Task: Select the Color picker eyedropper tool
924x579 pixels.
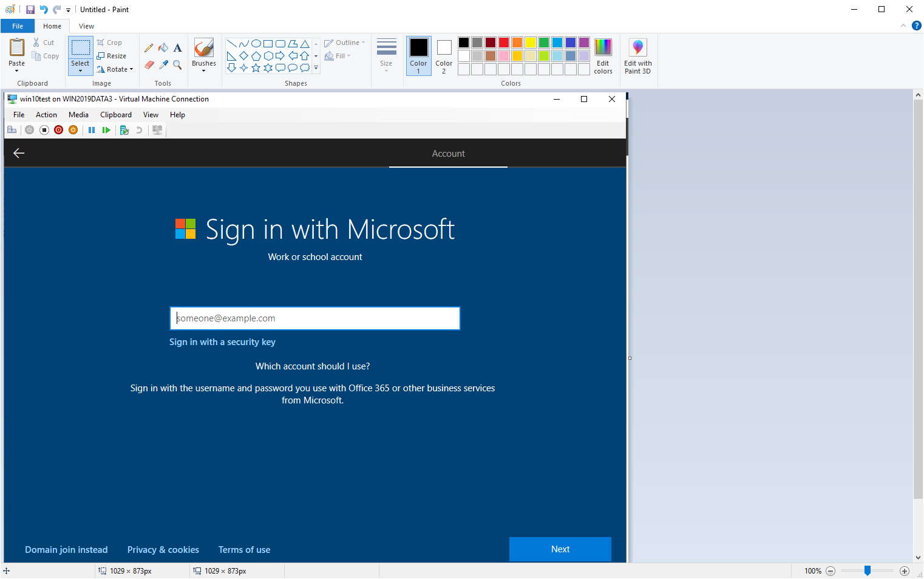Action: coord(163,64)
